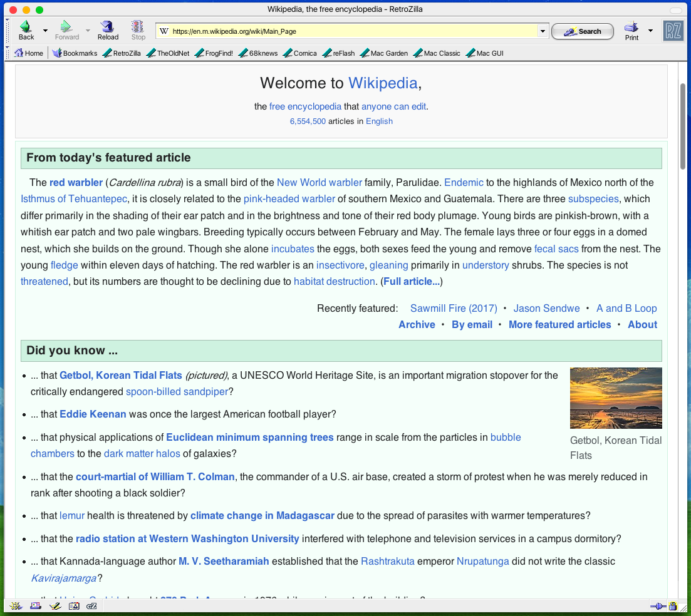The width and height of the screenshot is (691, 616).
Task: Follow the 'New World warbler' link
Action: click(319, 182)
